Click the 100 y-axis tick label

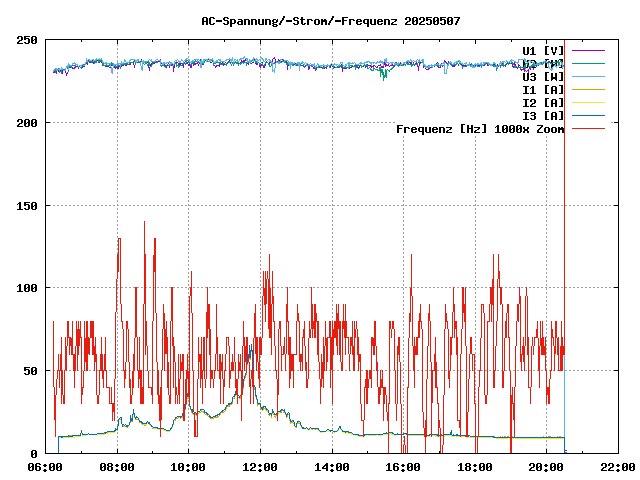tap(27, 288)
